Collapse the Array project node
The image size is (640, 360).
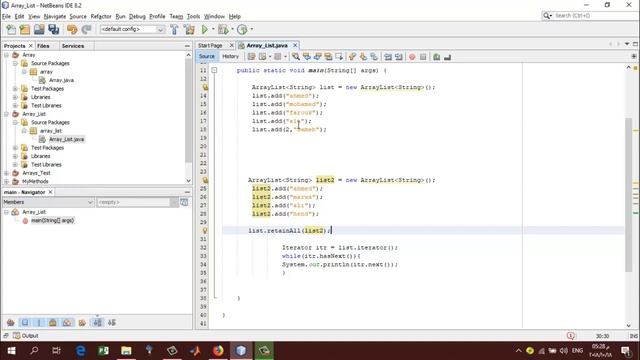[x=7, y=55]
